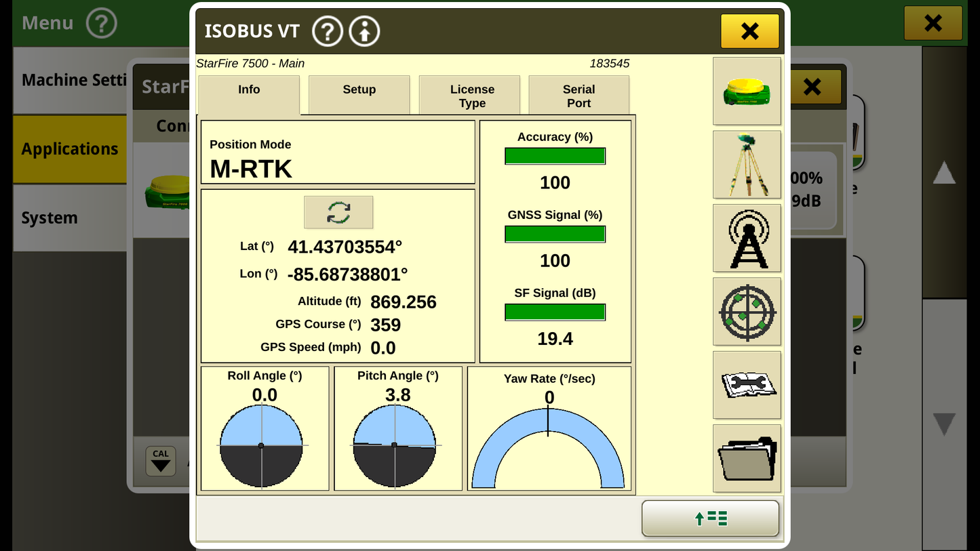Click the SF Signal value 19.4
980x551 pixels.
pyautogui.click(x=555, y=339)
